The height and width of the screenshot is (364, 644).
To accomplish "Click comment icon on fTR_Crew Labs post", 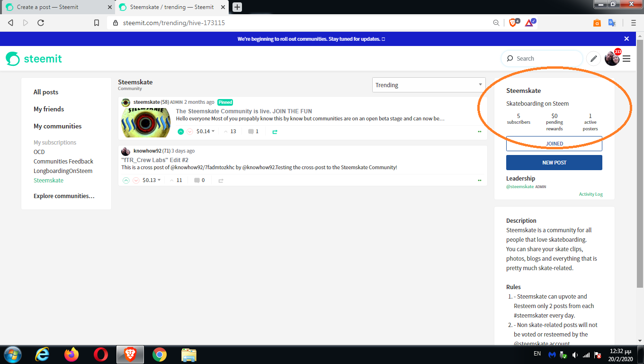I will pyautogui.click(x=197, y=180).
